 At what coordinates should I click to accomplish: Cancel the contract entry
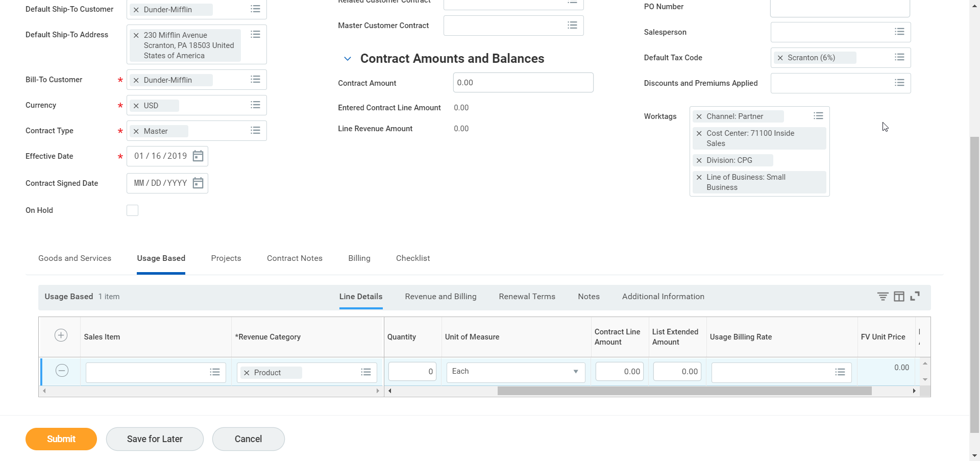coord(248,439)
